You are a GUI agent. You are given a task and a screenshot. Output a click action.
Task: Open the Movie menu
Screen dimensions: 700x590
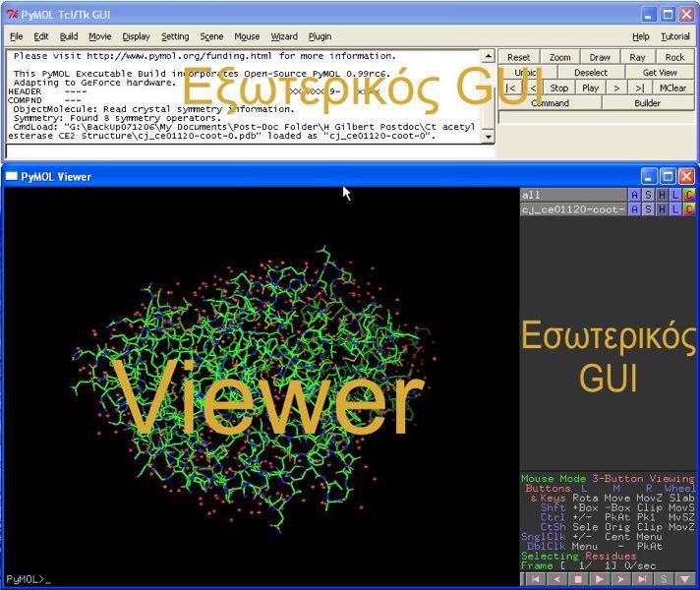click(x=100, y=36)
